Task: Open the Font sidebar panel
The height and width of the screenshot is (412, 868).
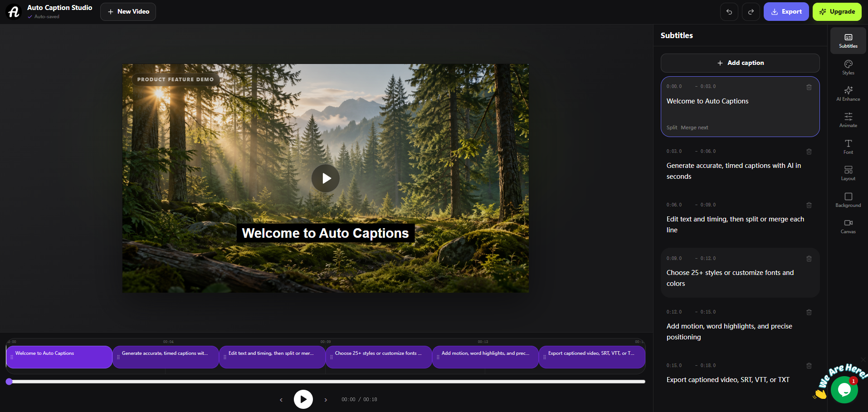Action: click(x=848, y=147)
